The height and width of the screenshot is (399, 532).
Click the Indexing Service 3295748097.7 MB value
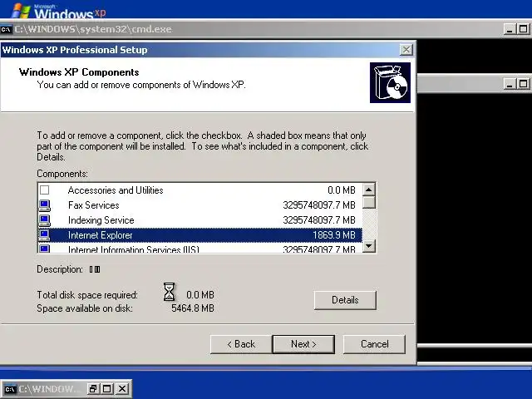tap(319, 220)
